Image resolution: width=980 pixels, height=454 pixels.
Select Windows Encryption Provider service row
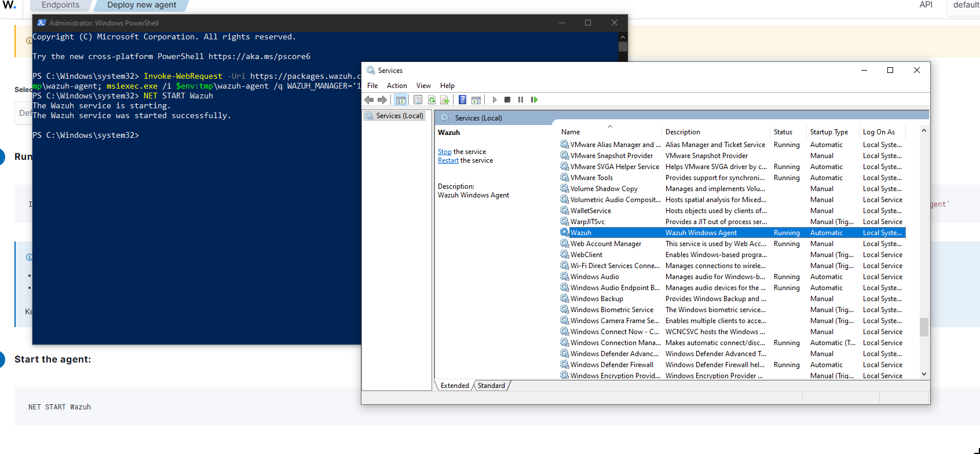click(x=732, y=375)
